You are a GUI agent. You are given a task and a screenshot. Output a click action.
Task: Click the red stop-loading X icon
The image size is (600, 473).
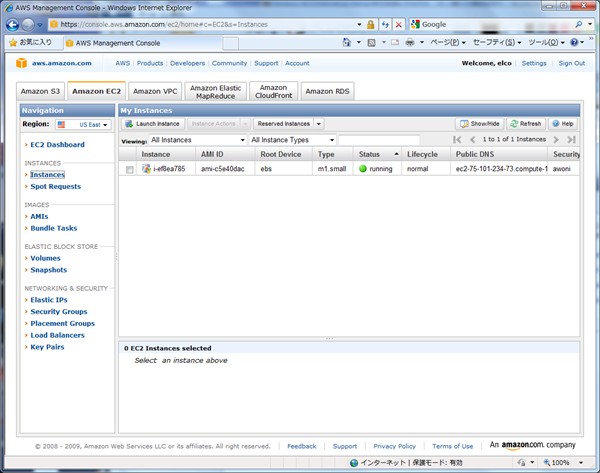pyautogui.click(x=399, y=25)
